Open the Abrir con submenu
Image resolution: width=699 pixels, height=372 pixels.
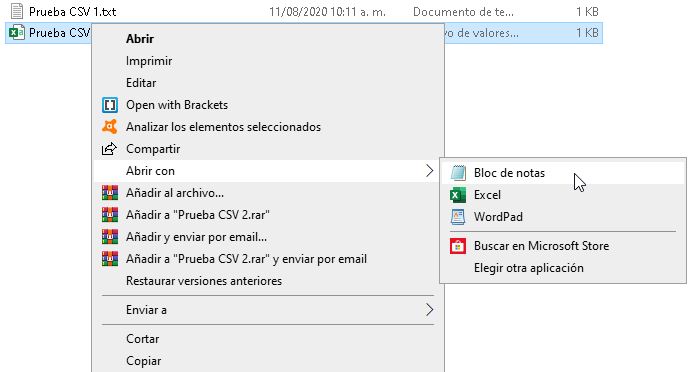268,171
